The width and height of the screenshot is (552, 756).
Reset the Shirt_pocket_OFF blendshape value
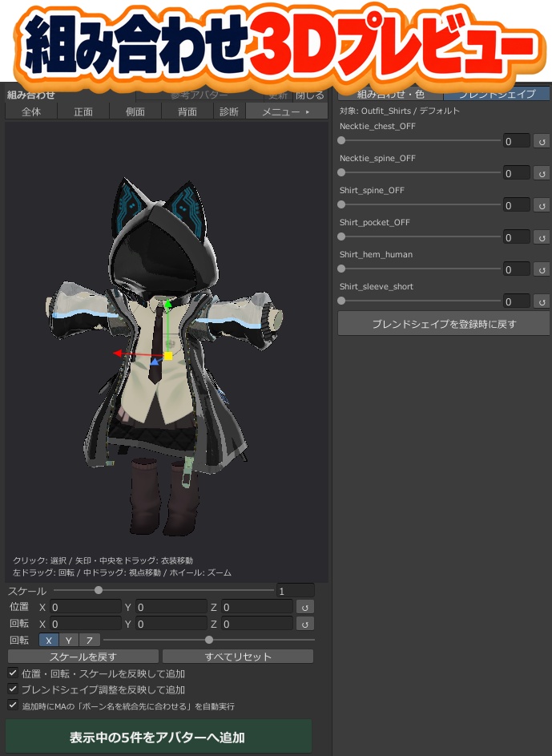(x=542, y=237)
